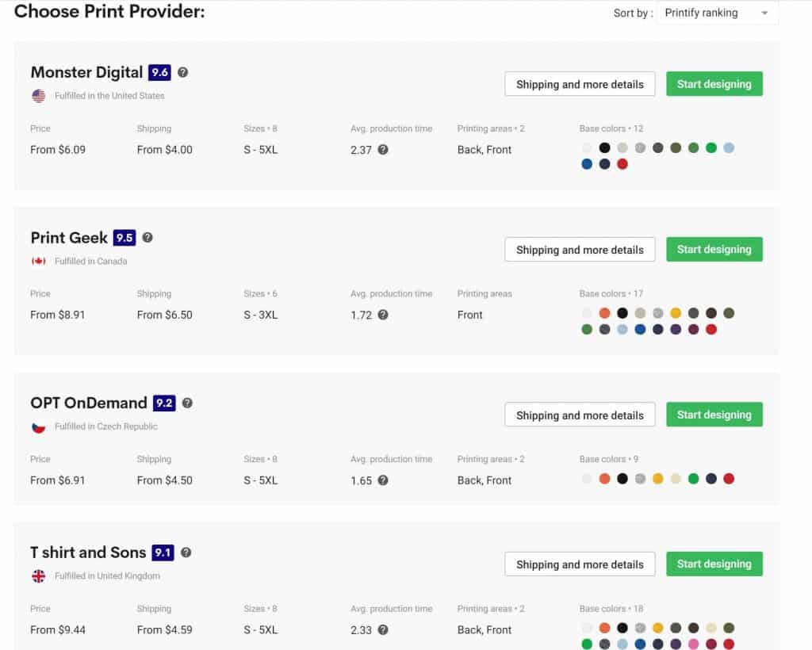Start designing with Monster Digital
Image resolution: width=812 pixels, height=650 pixels.
pos(714,84)
